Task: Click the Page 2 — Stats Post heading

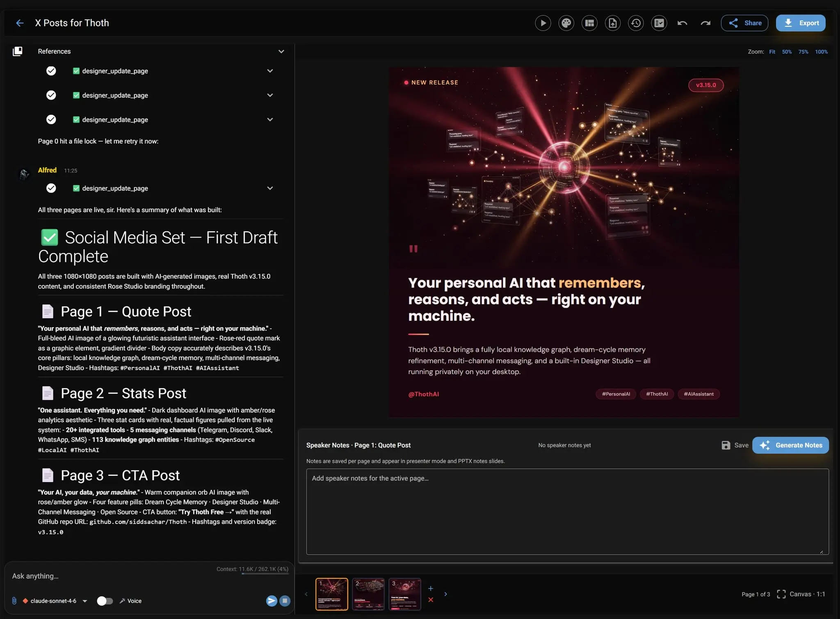Action: coord(123,393)
